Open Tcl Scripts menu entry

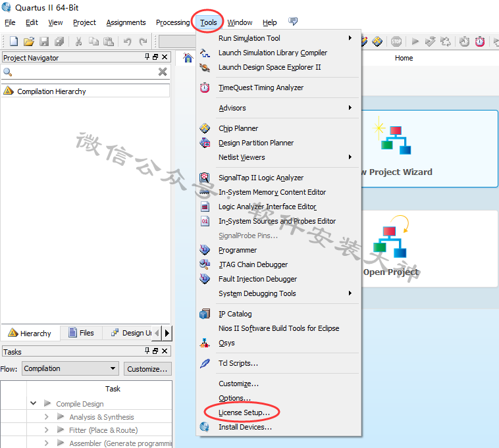point(278,363)
